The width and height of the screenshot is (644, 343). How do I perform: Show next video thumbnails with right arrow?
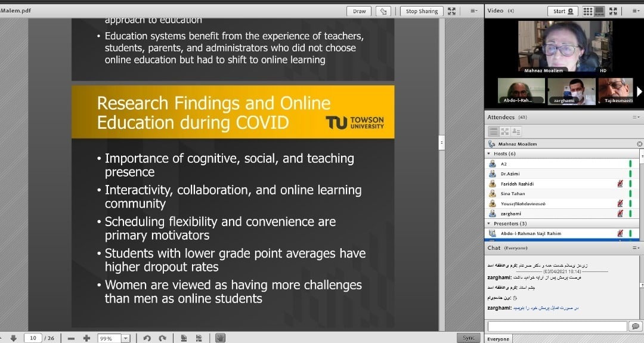click(x=639, y=91)
